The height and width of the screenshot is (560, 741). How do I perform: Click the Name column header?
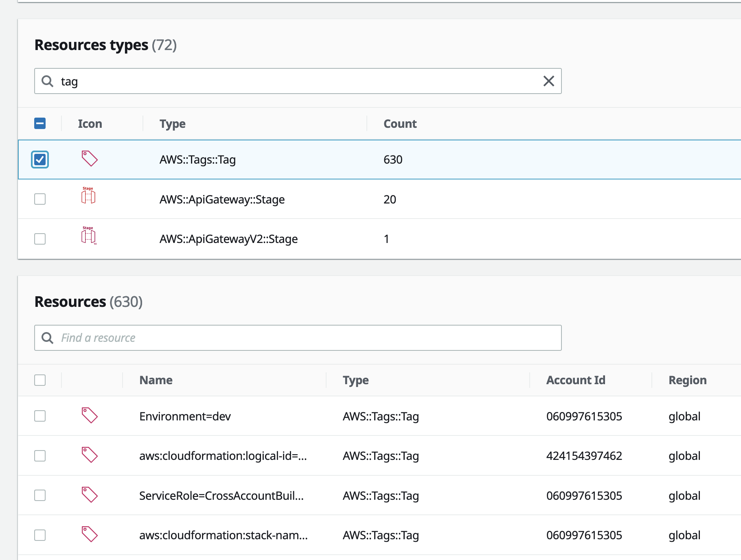(156, 380)
